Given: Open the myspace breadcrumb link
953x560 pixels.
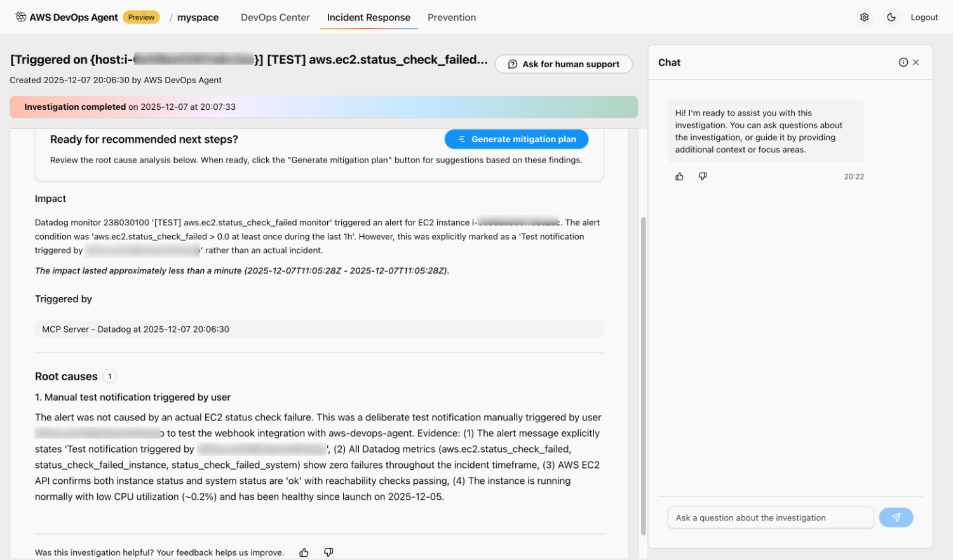Looking at the screenshot, I should tap(198, 17).
